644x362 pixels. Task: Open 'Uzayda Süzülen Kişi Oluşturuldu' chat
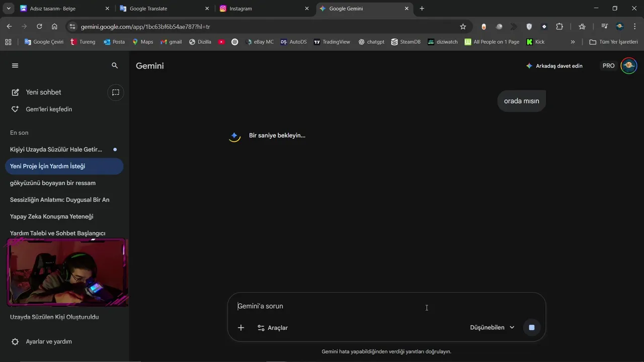pyautogui.click(x=64, y=317)
